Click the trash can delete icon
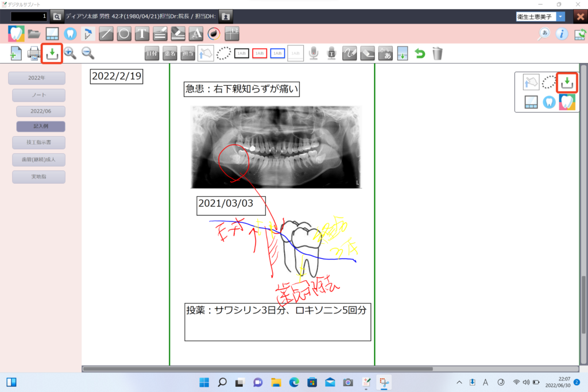The width and height of the screenshot is (588, 392). click(438, 53)
